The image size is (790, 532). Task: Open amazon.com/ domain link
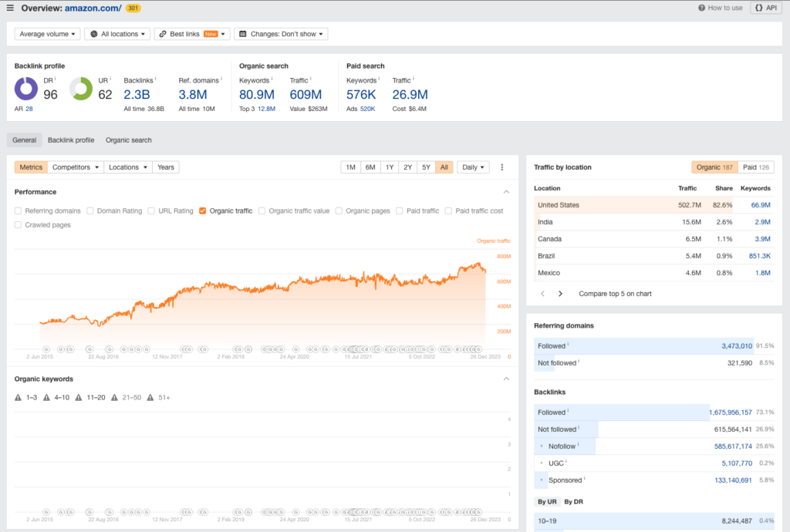(x=93, y=8)
